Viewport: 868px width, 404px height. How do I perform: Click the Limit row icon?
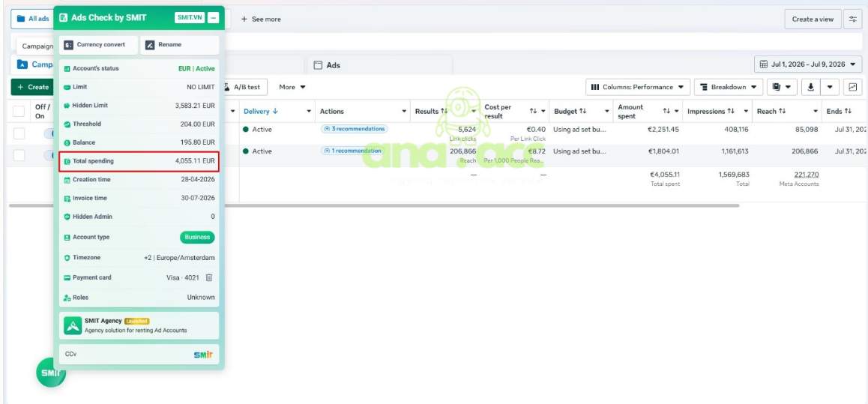[67, 87]
